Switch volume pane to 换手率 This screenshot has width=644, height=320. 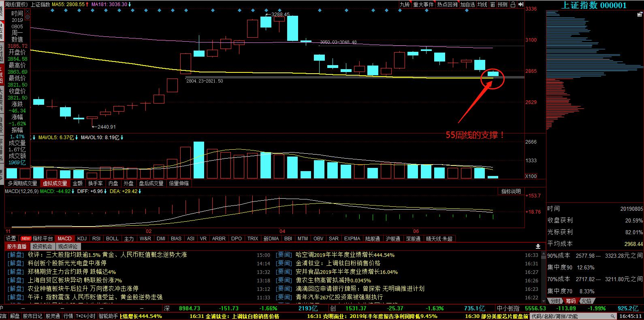[96, 183]
